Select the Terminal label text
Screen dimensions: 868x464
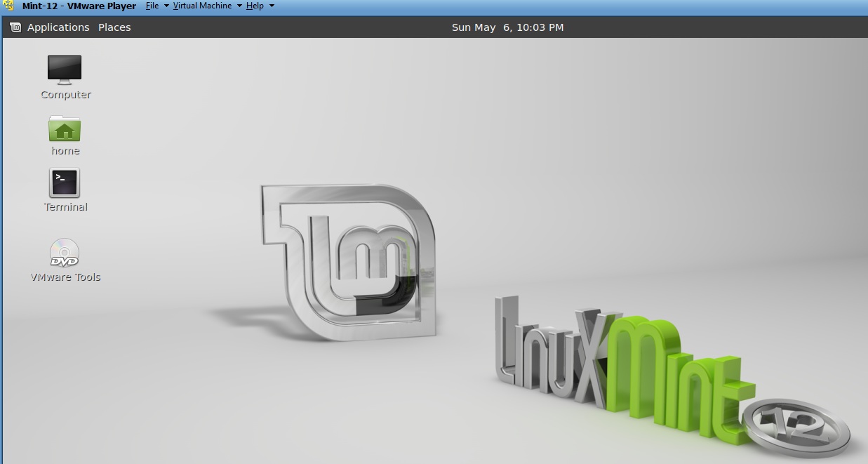coord(65,206)
